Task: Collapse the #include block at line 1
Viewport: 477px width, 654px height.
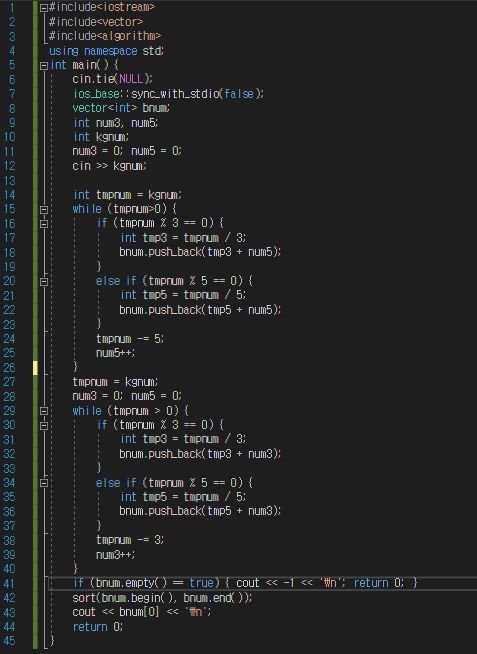Action: click(x=44, y=8)
